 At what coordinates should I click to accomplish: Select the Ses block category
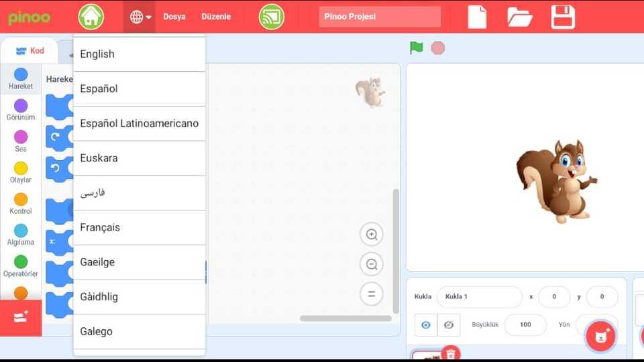tap(21, 141)
